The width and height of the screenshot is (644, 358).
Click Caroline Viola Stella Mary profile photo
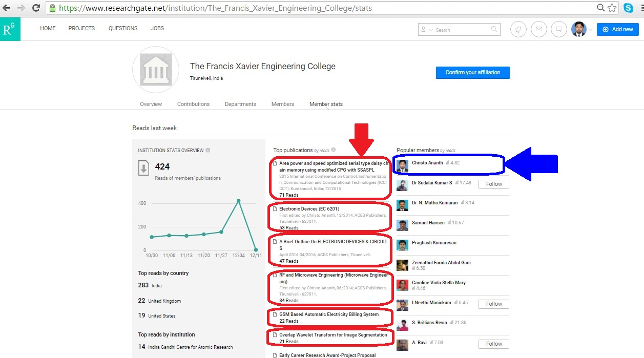click(x=402, y=285)
